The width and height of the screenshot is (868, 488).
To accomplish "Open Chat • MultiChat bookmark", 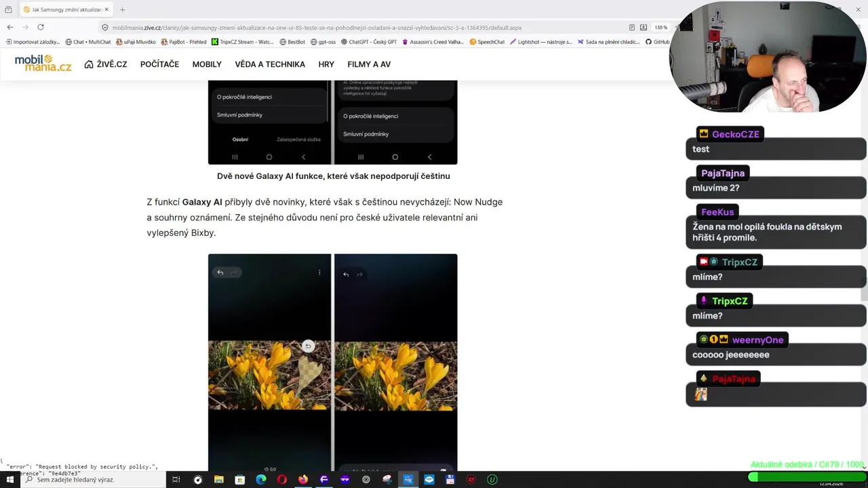I will point(88,42).
